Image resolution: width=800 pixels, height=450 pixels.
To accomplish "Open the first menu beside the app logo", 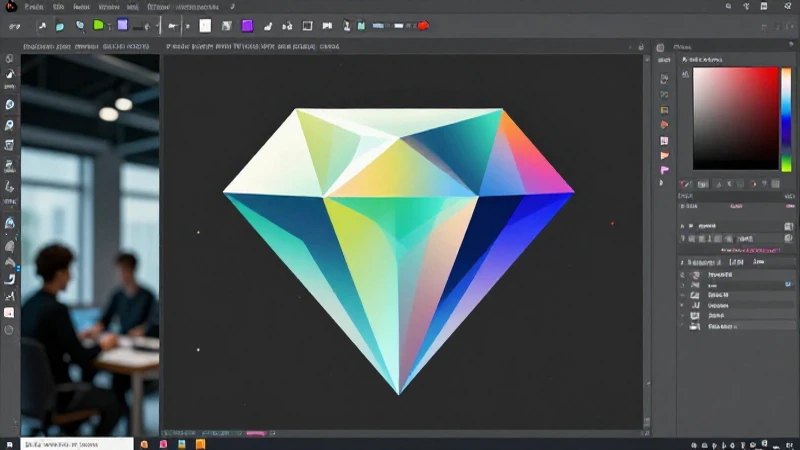I will 34,7.
